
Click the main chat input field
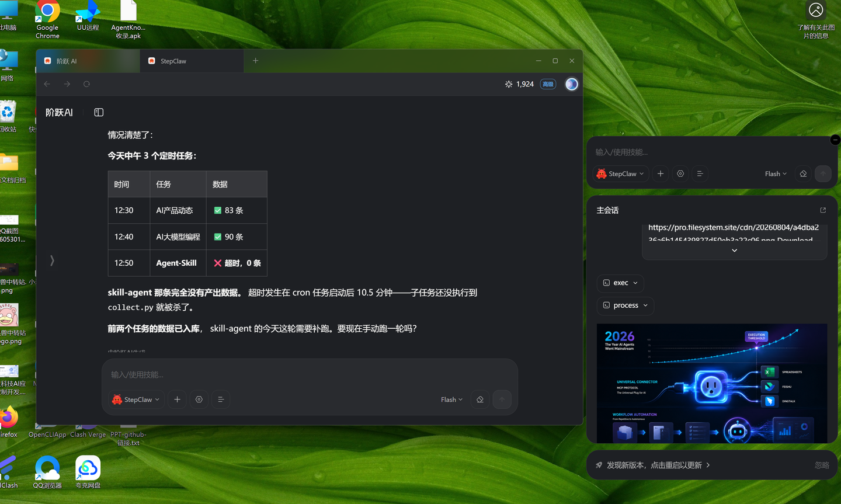coord(310,374)
